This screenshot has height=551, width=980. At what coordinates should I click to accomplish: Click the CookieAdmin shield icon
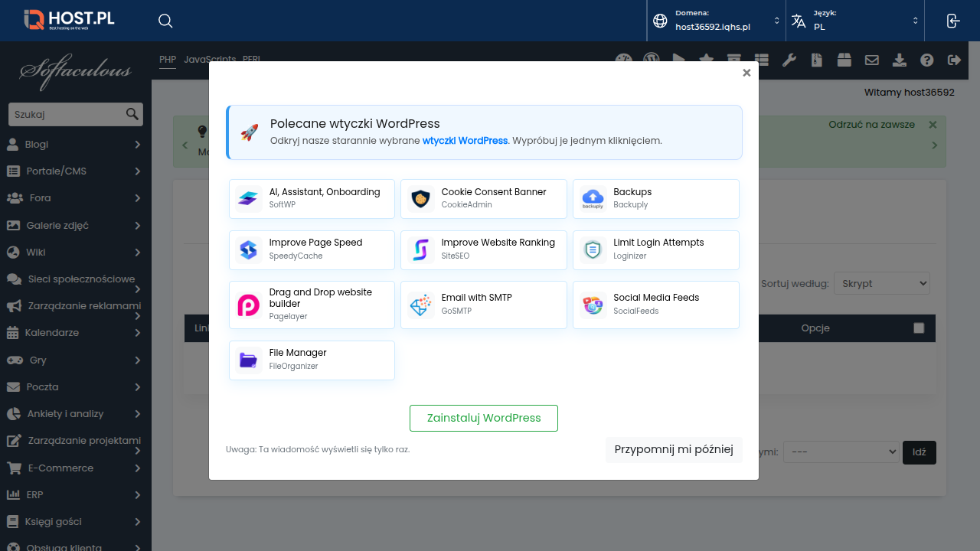[420, 199]
